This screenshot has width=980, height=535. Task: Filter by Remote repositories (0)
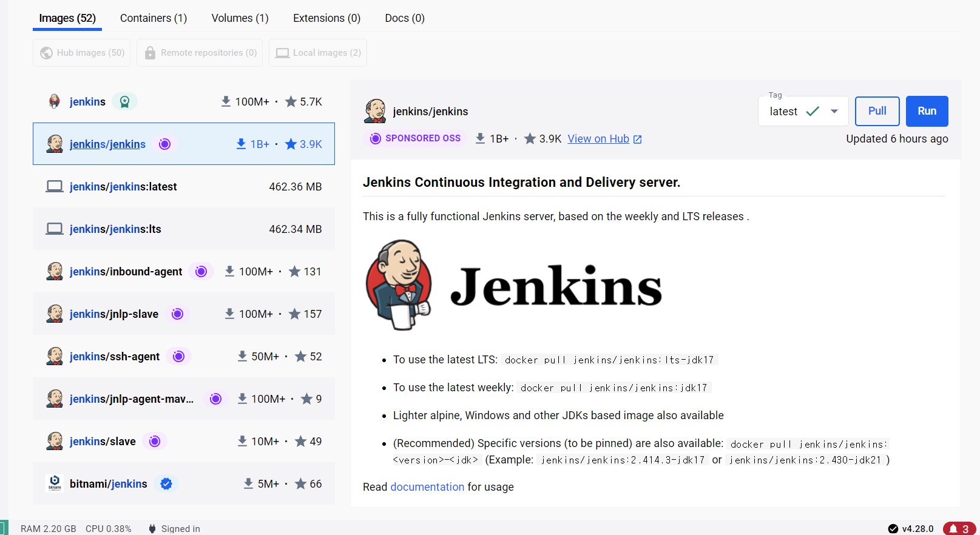[200, 53]
